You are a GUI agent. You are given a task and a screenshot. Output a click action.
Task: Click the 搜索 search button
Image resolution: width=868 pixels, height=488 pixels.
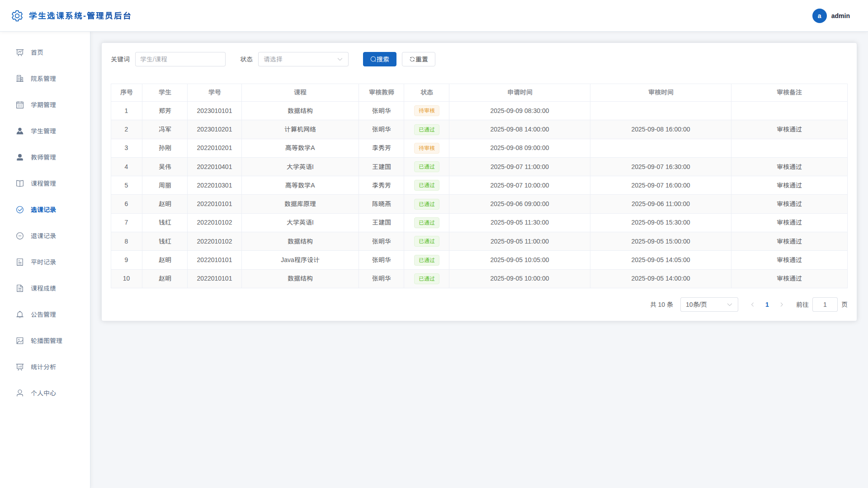pyautogui.click(x=380, y=59)
